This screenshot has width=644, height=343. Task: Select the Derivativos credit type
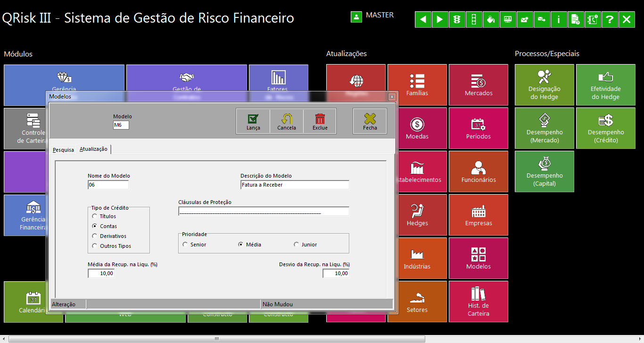(x=109, y=236)
